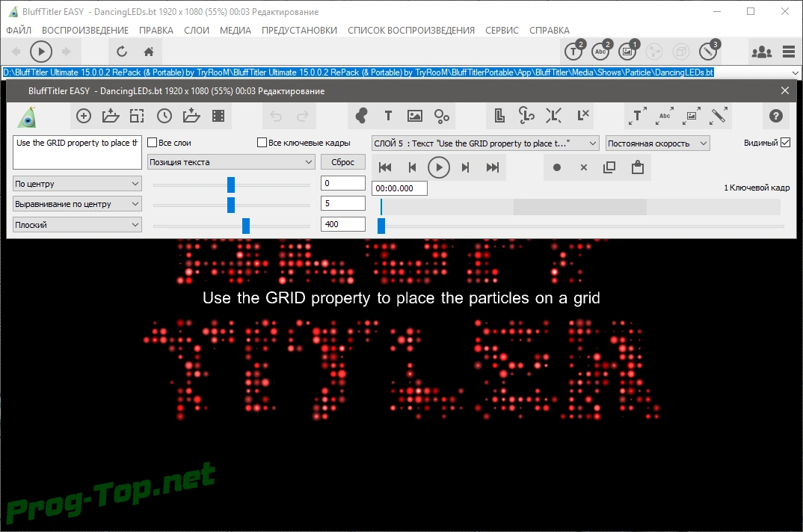Image resolution: width=803 pixels, height=532 pixels.
Task: Open the 'Выравнивание по центру' dropdown
Action: tap(77, 204)
